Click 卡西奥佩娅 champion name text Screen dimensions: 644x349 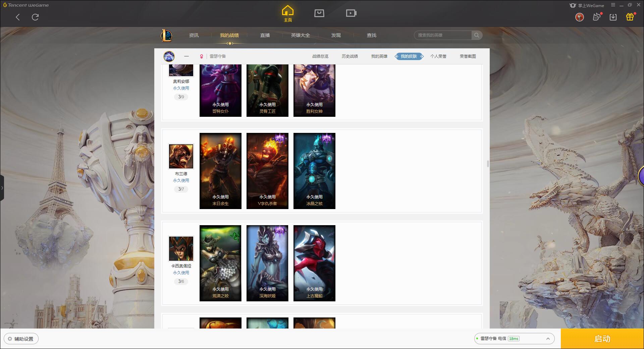click(x=181, y=266)
